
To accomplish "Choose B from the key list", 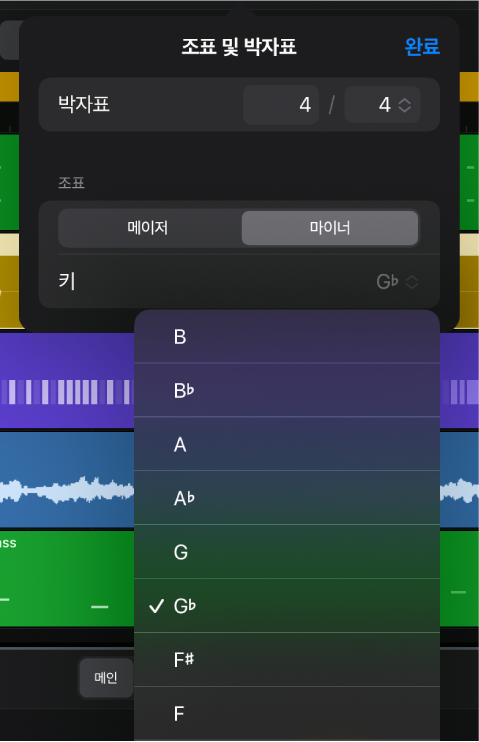I will 287,336.
